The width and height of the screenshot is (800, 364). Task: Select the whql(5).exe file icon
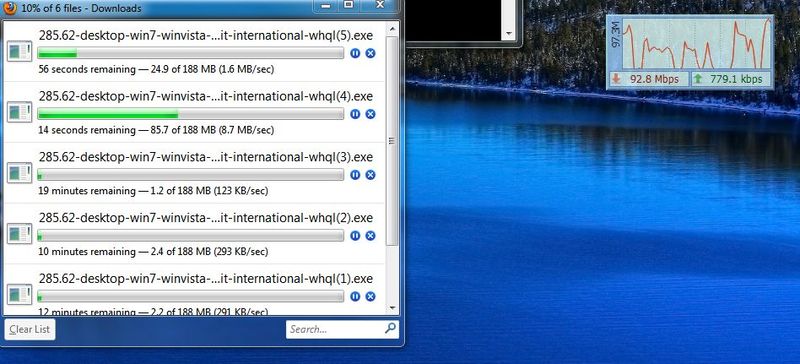tap(19, 52)
